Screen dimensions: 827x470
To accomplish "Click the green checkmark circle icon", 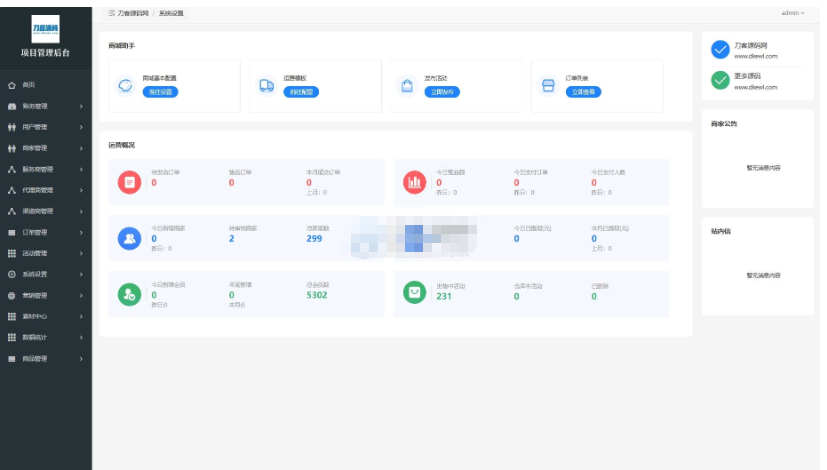I will [720, 81].
